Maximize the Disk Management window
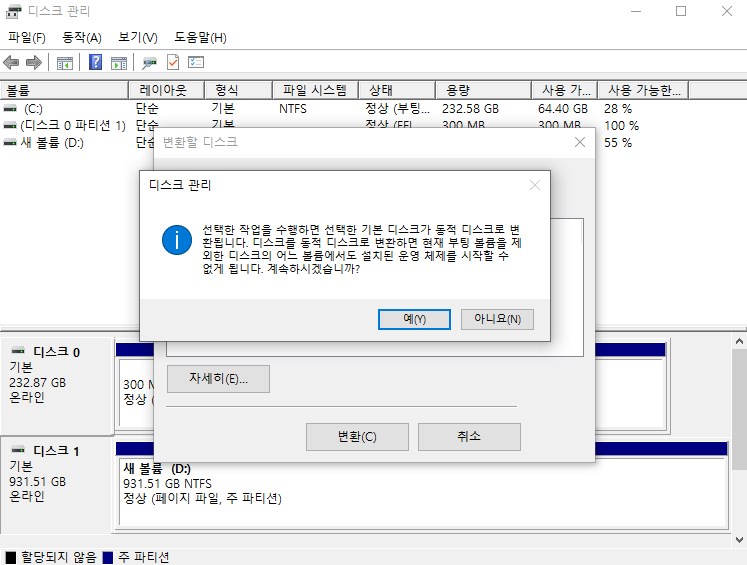747x565 pixels. tap(681, 11)
